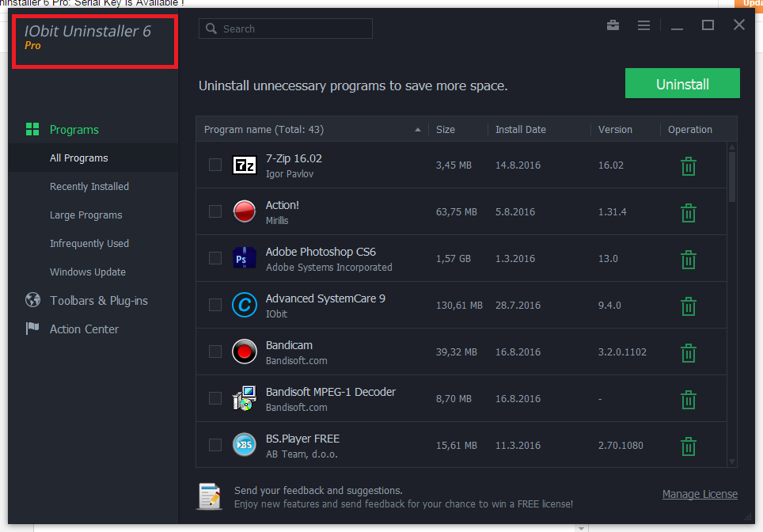Click the 130,61 MB size value
The height and width of the screenshot is (532, 763).
(459, 305)
